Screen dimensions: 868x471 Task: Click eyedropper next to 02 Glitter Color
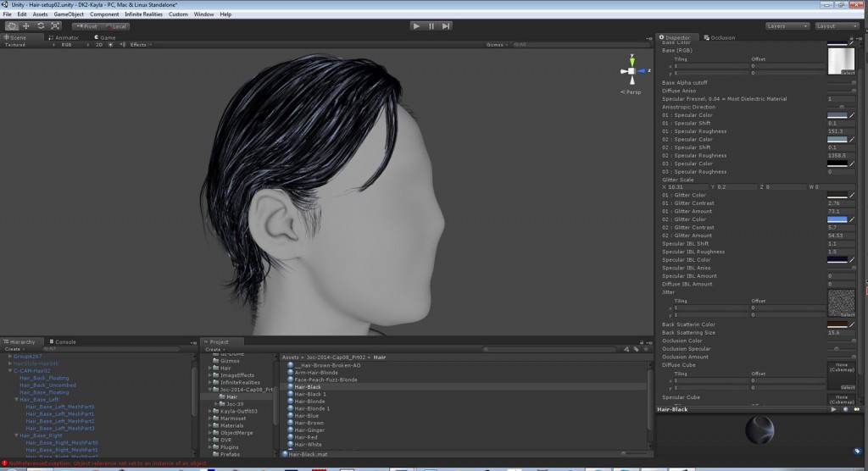(x=852, y=219)
